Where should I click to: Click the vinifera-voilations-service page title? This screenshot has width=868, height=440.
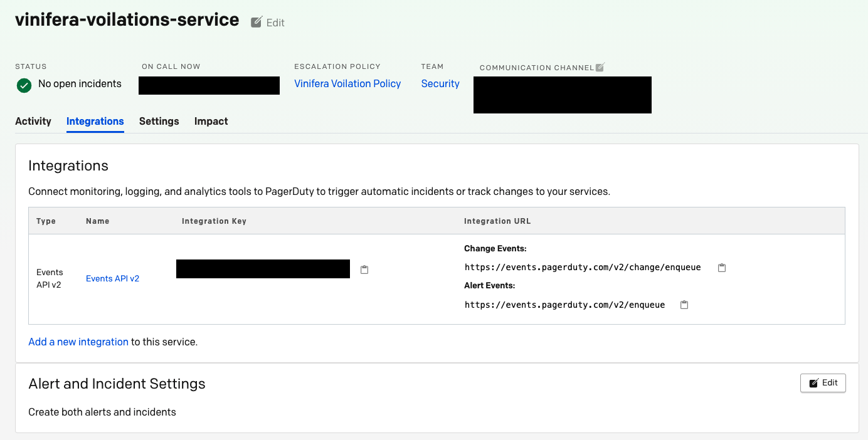[x=127, y=20]
